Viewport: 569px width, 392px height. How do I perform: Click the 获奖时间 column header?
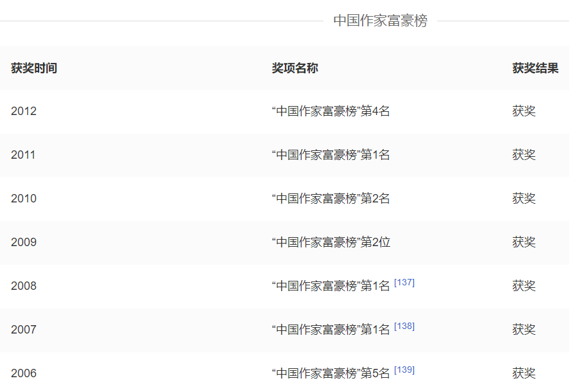(34, 68)
